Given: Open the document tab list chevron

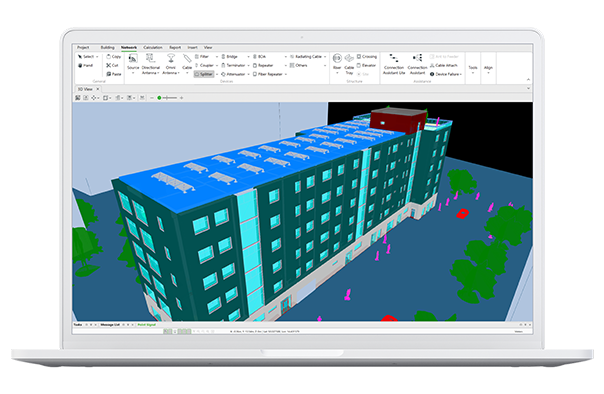Looking at the screenshot, I should click(x=528, y=89).
